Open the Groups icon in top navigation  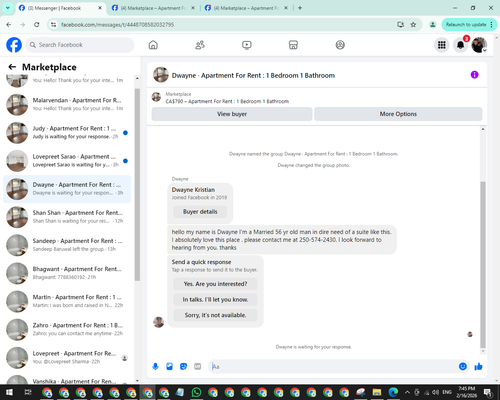pyautogui.click(x=340, y=45)
